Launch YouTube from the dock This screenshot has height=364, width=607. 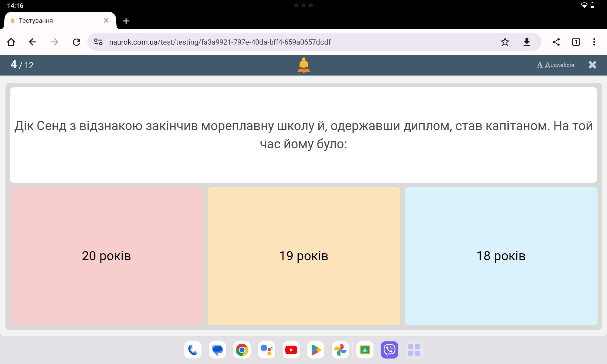[x=291, y=350]
